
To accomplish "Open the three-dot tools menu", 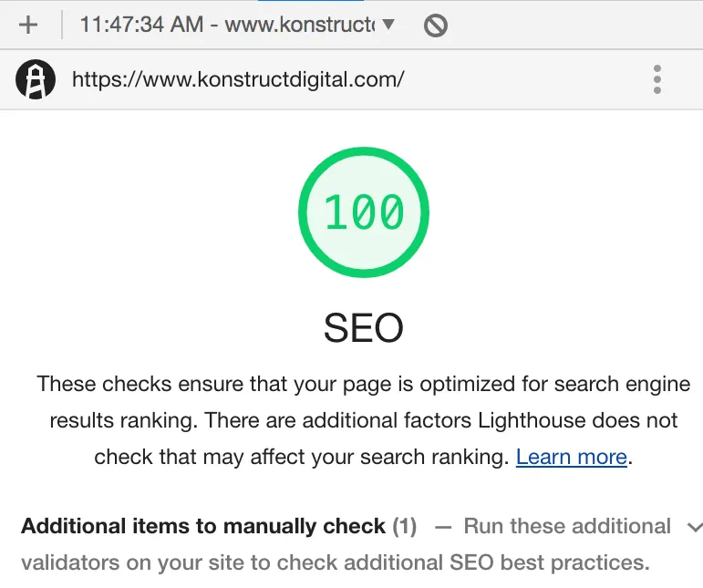I will pos(656,79).
